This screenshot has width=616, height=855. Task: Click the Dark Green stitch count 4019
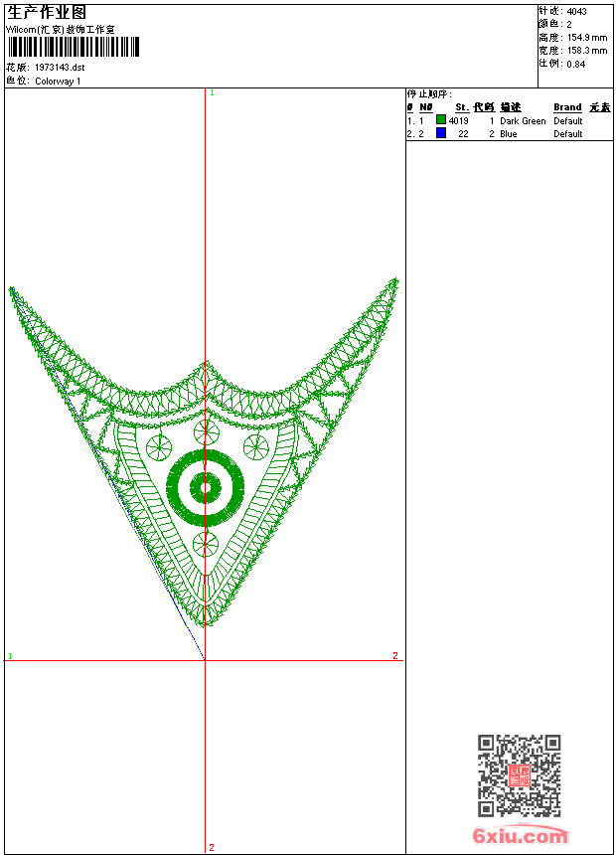point(458,121)
